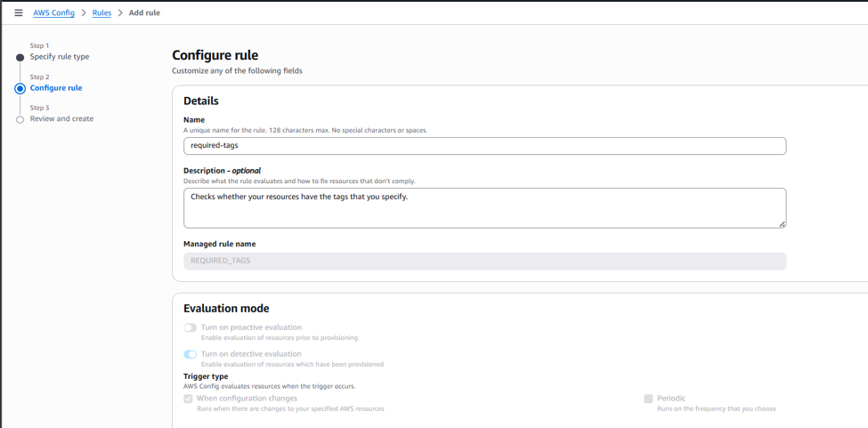Open the hamburger navigation menu
The image size is (868, 428).
(19, 12)
